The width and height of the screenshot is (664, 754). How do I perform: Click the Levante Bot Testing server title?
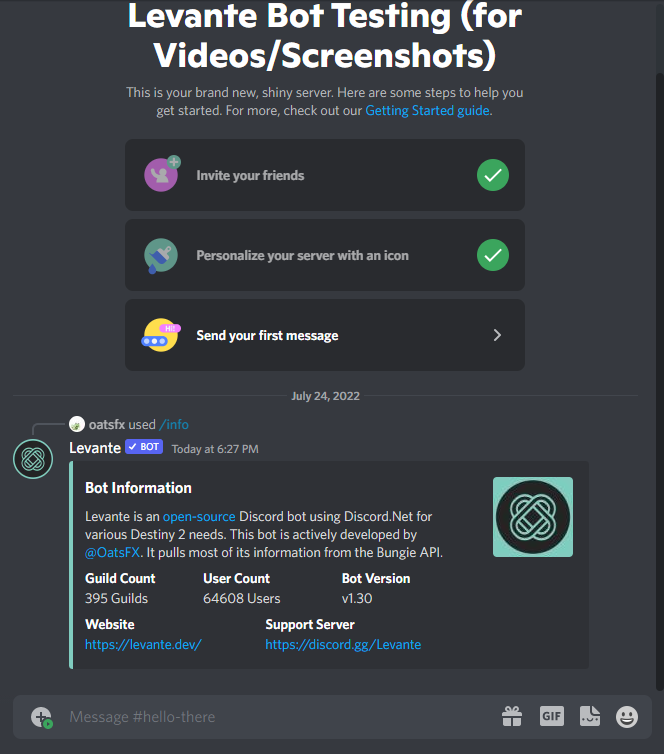325,36
